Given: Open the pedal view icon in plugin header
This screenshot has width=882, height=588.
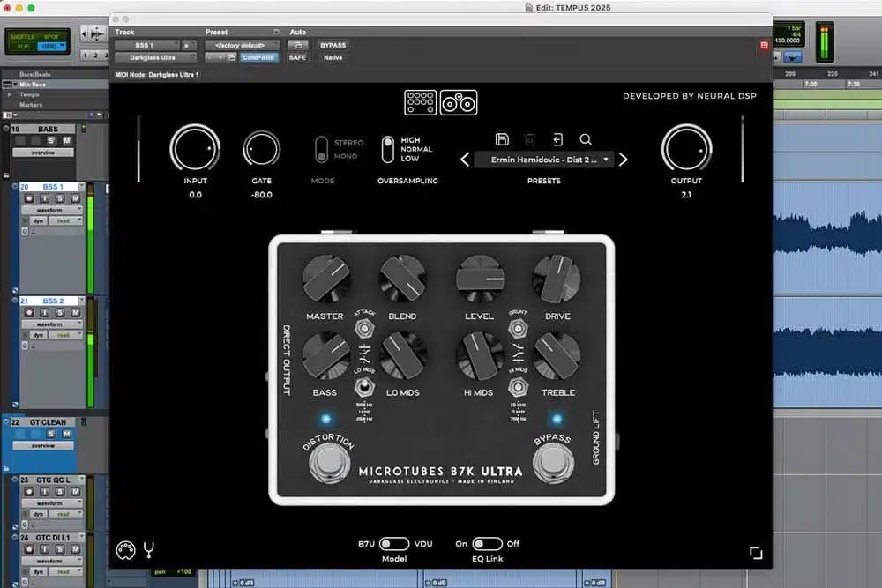Looking at the screenshot, I should tap(420, 102).
